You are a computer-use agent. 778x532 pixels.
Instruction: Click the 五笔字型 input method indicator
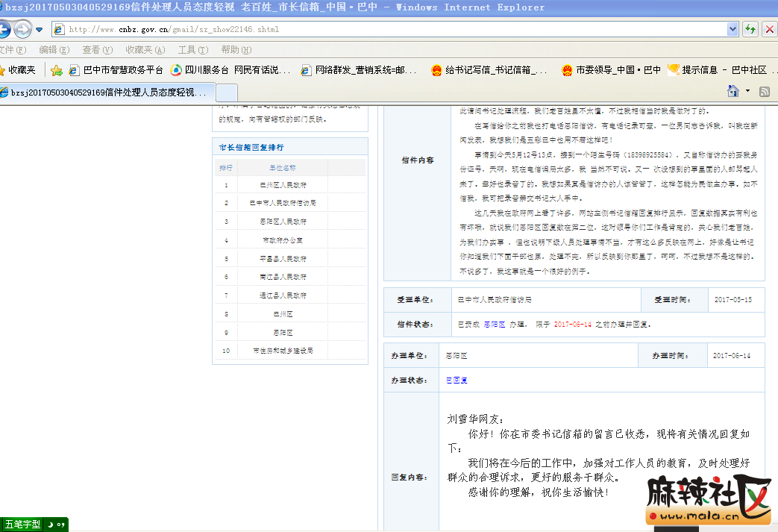(22, 525)
